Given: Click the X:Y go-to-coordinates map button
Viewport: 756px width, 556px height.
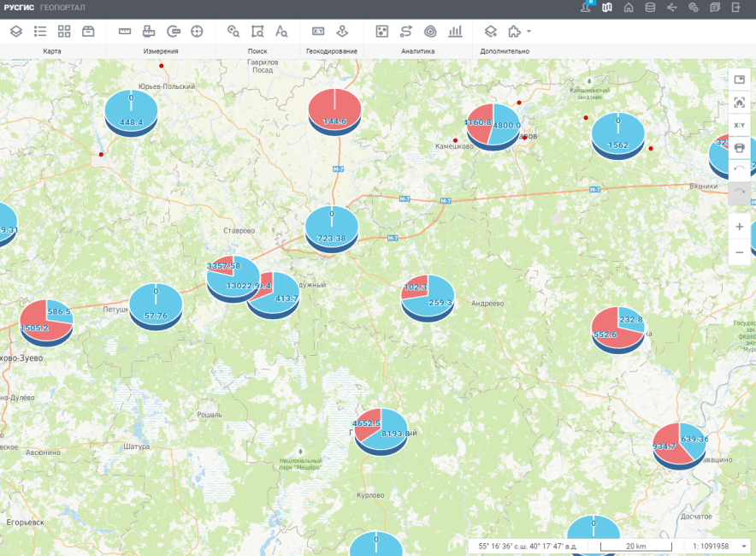Looking at the screenshot, I should [739, 125].
